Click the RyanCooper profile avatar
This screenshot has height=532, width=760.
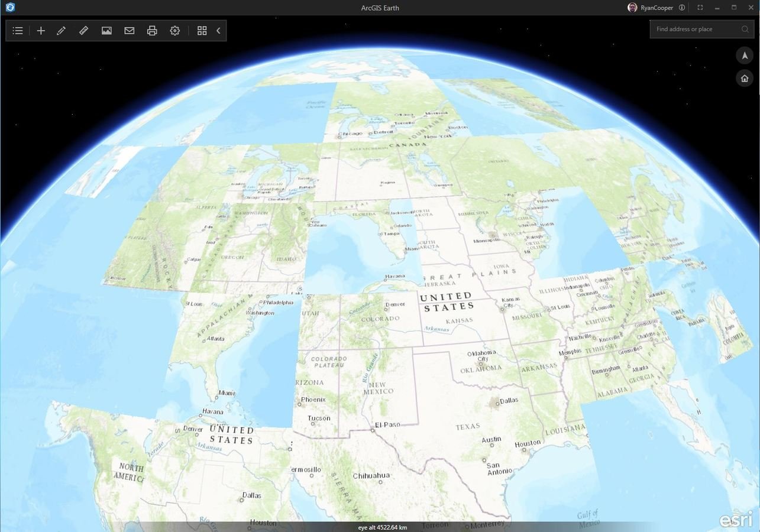(632, 8)
